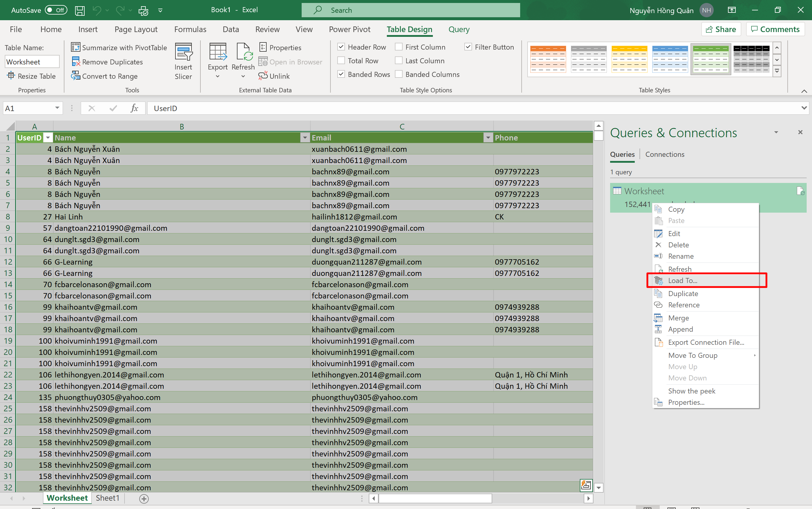Expand the Table Styles gallery

[x=777, y=71]
